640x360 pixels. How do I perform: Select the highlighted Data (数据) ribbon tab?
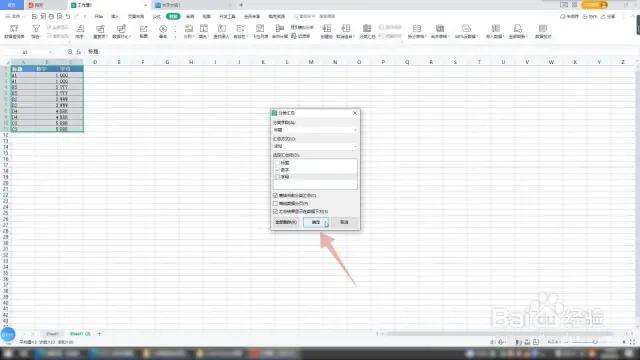pos(173,16)
